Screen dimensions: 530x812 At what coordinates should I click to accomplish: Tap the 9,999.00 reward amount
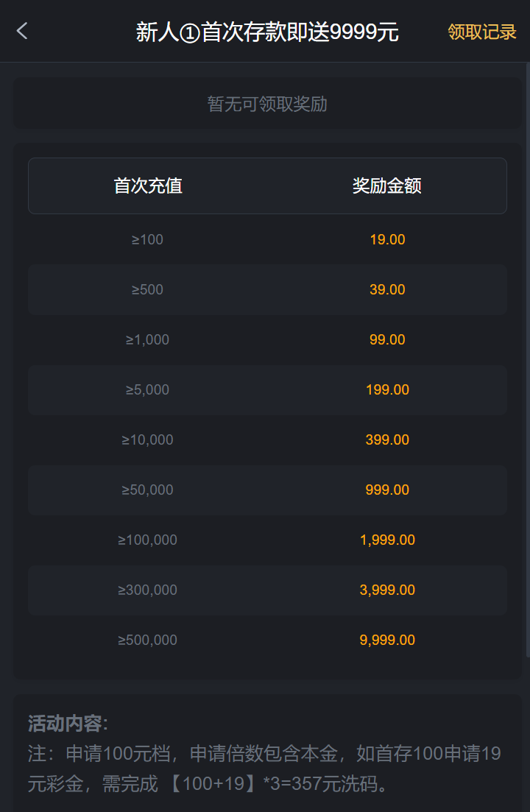point(387,640)
